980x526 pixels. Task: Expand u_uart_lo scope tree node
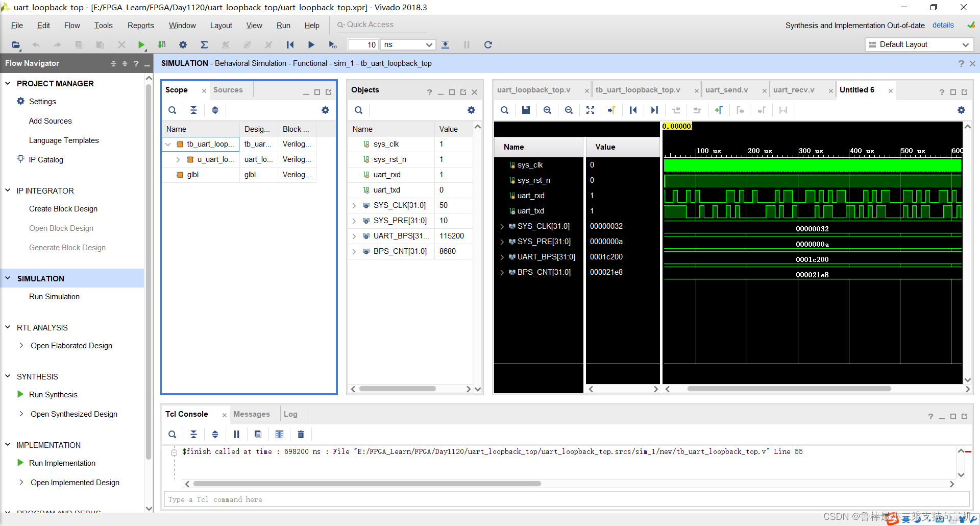[x=178, y=160]
